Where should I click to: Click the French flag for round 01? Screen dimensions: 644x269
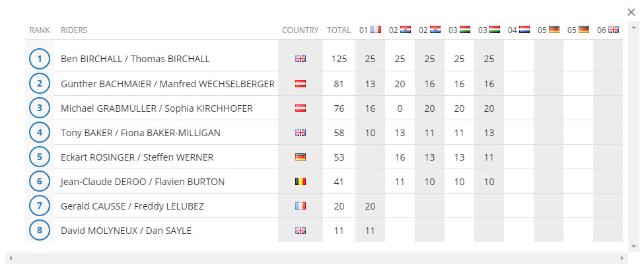[x=375, y=30]
